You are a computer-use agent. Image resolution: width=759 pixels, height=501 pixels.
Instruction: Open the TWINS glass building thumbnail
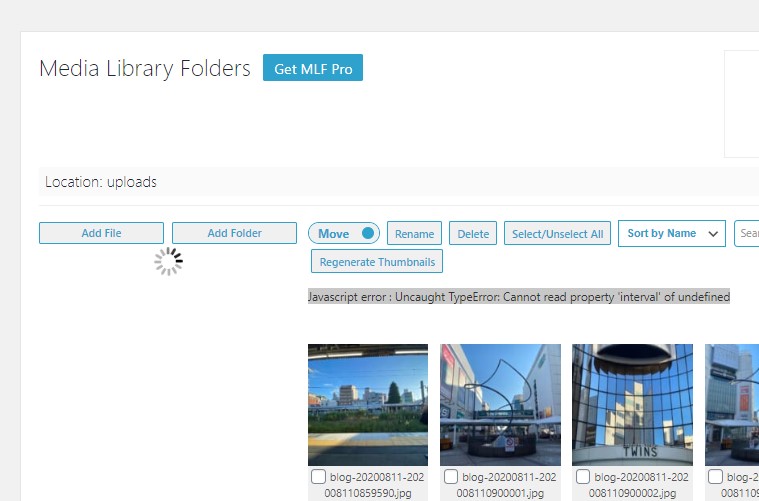click(x=632, y=405)
